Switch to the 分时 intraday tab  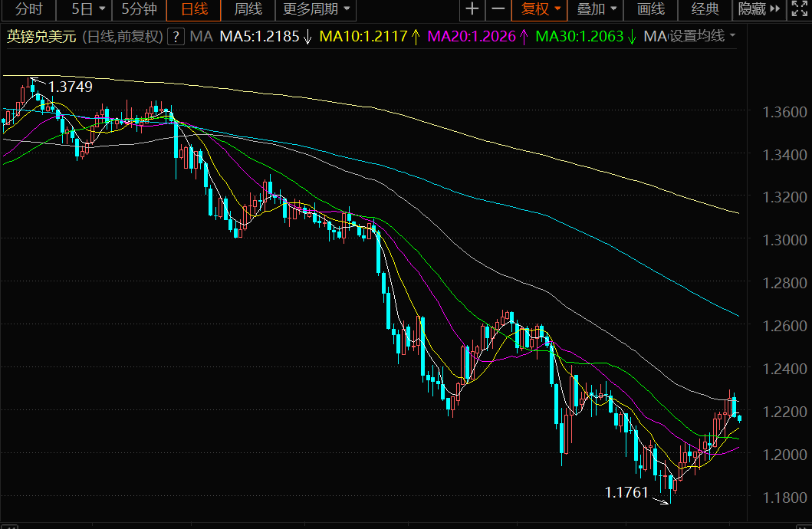pos(28,9)
